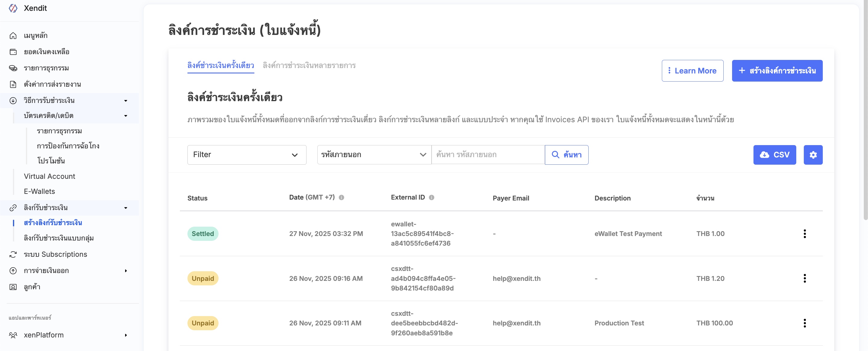This screenshot has width=868, height=351.
Task: Click the สร้างลิงค์การชำระเงิน create button
Action: pyautogui.click(x=777, y=71)
